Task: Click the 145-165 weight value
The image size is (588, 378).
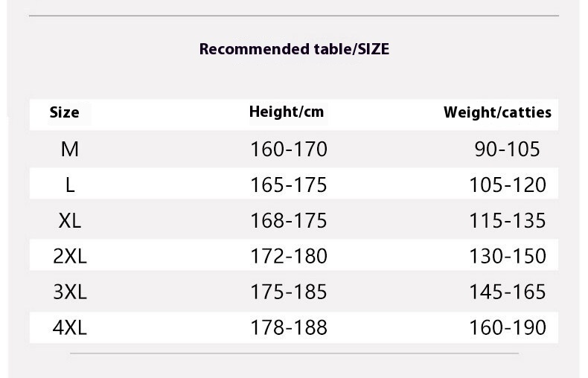Action: [x=507, y=292]
